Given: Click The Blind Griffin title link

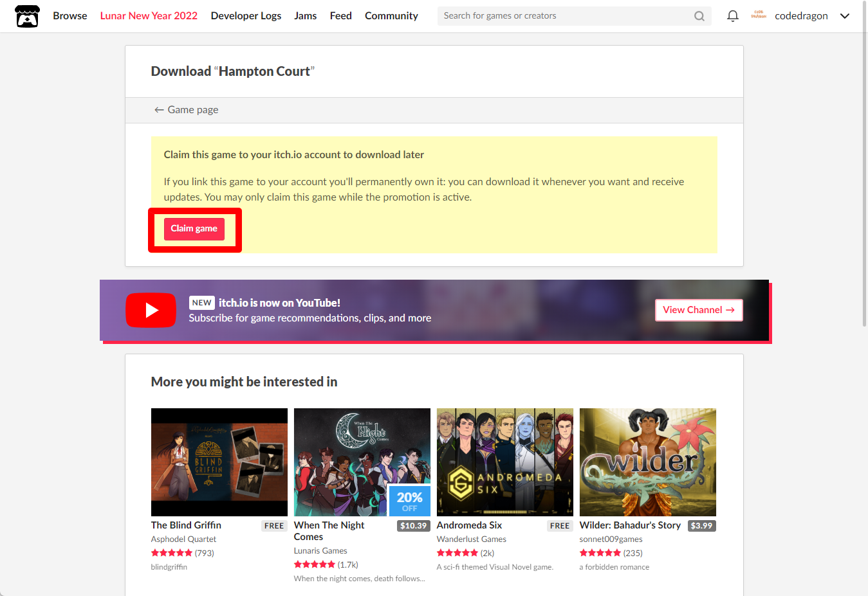Looking at the screenshot, I should tap(186, 525).
